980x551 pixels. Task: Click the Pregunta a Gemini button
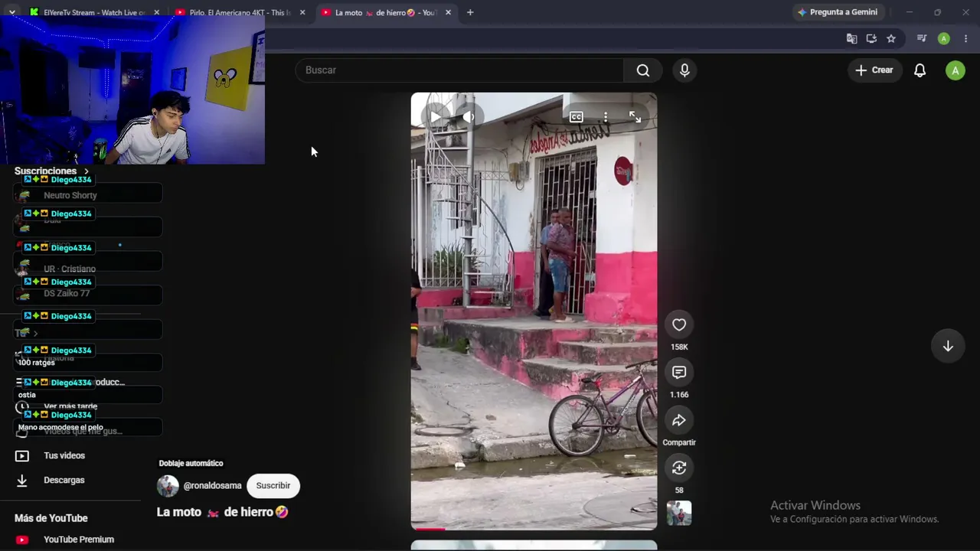click(x=838, y=12)
